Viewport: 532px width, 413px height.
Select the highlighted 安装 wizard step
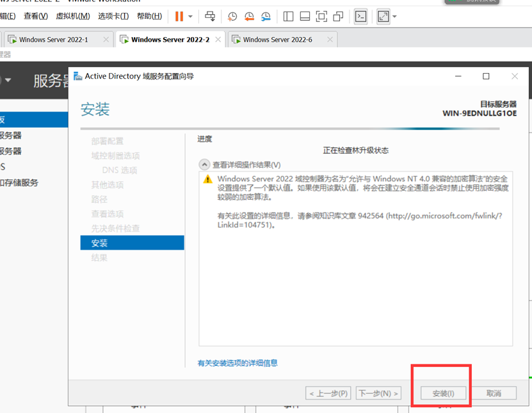tap(133, 243)
